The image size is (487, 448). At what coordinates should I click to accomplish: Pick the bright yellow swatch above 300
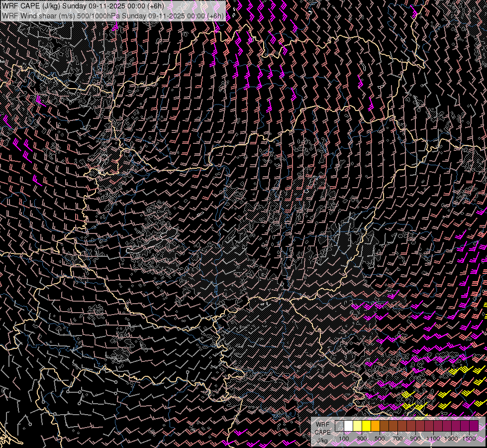click(367, 426)
